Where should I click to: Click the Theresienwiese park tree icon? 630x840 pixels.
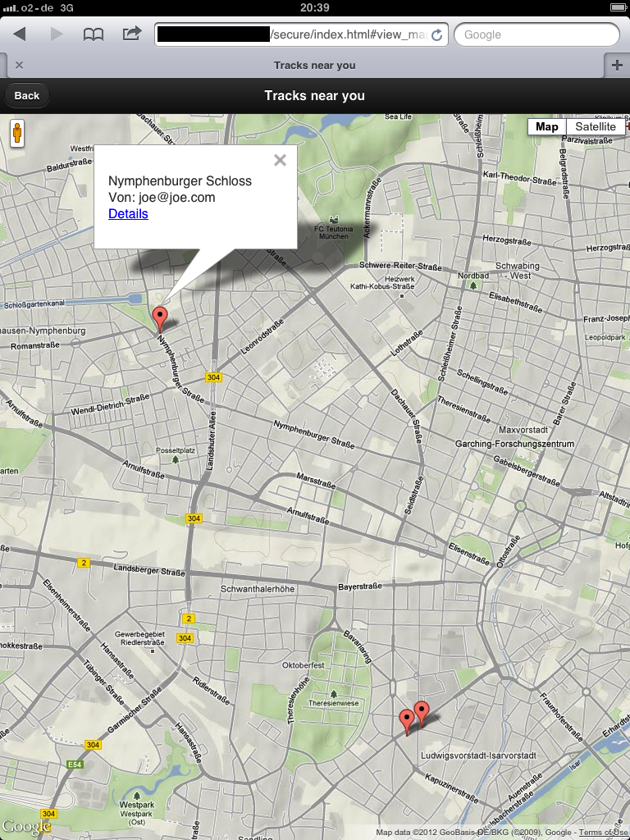[334, 694]
